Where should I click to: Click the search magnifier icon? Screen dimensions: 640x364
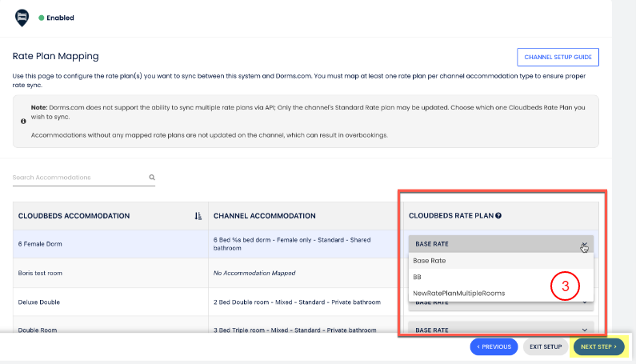point(152,178)
